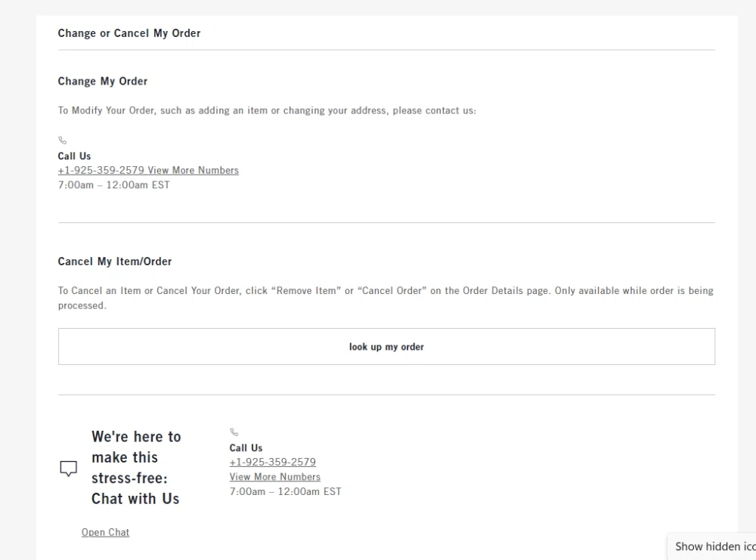756x560 pixels.
Task: Click inside the look up my order bar
Action: coord(386,346)
